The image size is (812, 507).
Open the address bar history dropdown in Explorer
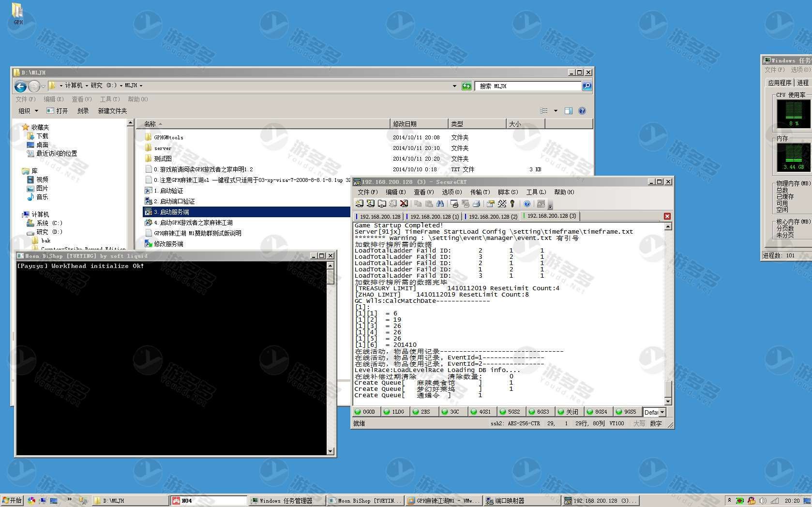coord(454,86)
